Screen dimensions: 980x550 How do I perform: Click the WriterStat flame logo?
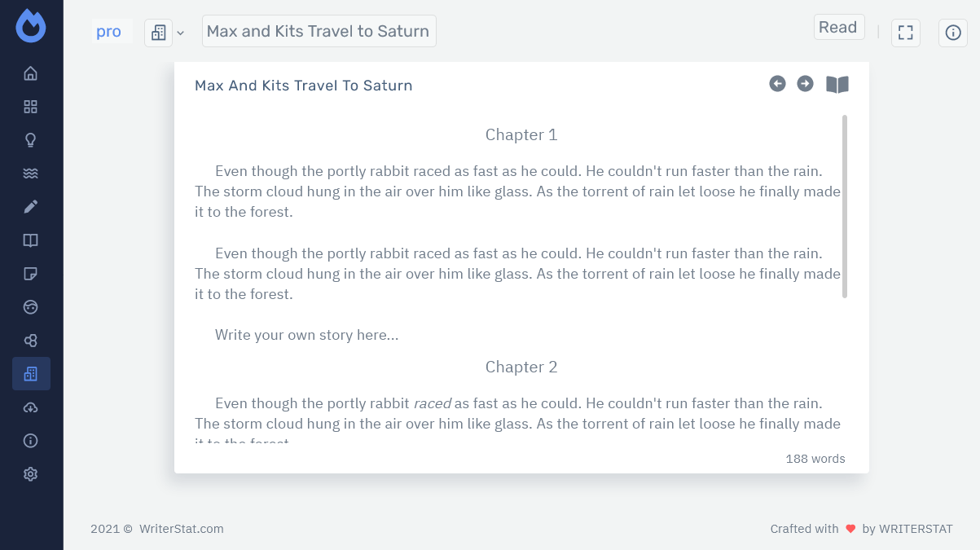tap(31, 26)
